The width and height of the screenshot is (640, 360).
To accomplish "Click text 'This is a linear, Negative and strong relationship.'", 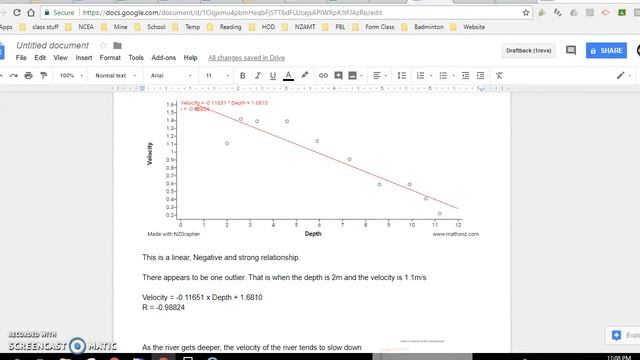I will [x=221, y=258].
